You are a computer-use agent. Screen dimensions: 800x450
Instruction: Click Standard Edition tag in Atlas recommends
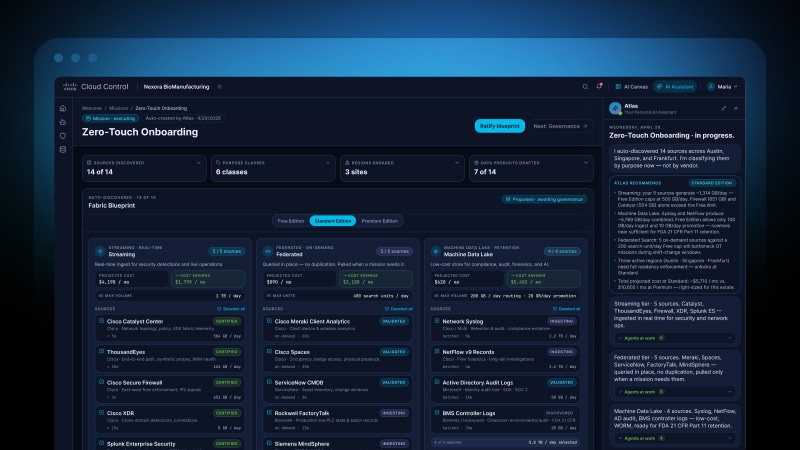coord(711,183)
